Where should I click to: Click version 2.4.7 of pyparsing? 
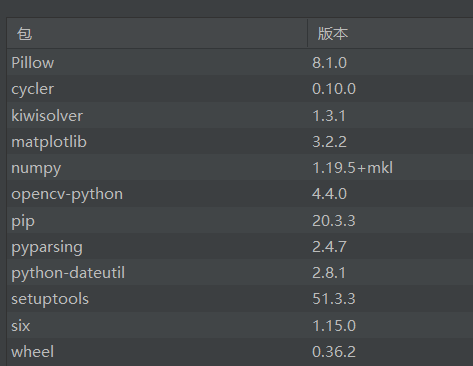329,247
